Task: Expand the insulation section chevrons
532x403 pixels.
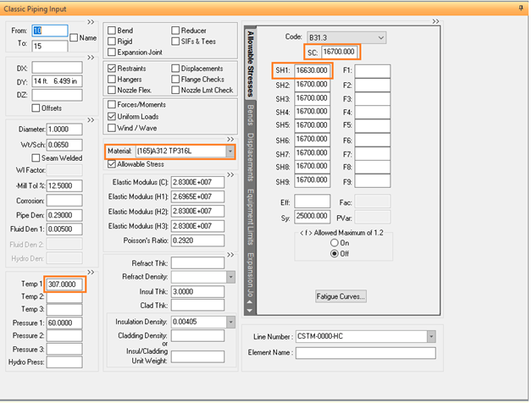Action: [x=230, y=255]
